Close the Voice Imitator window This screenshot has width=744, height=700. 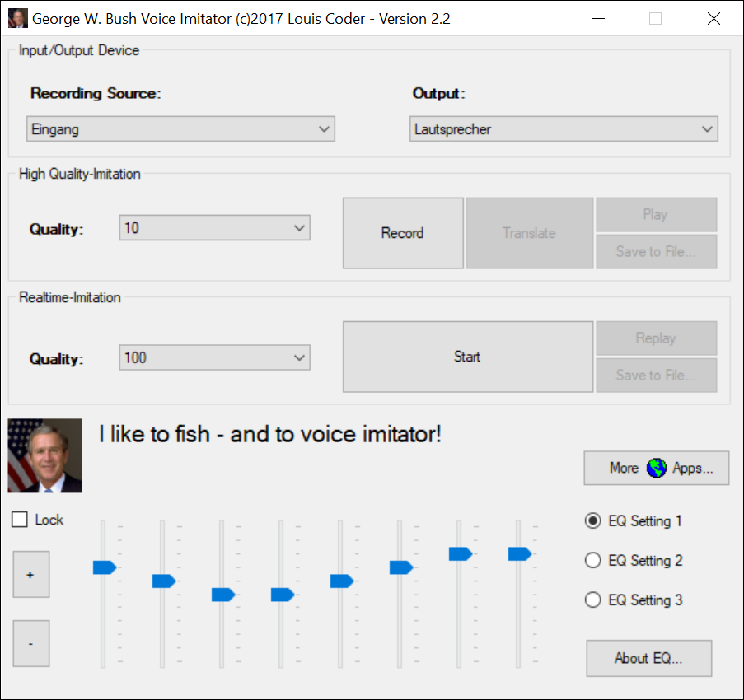coord(714,18)
